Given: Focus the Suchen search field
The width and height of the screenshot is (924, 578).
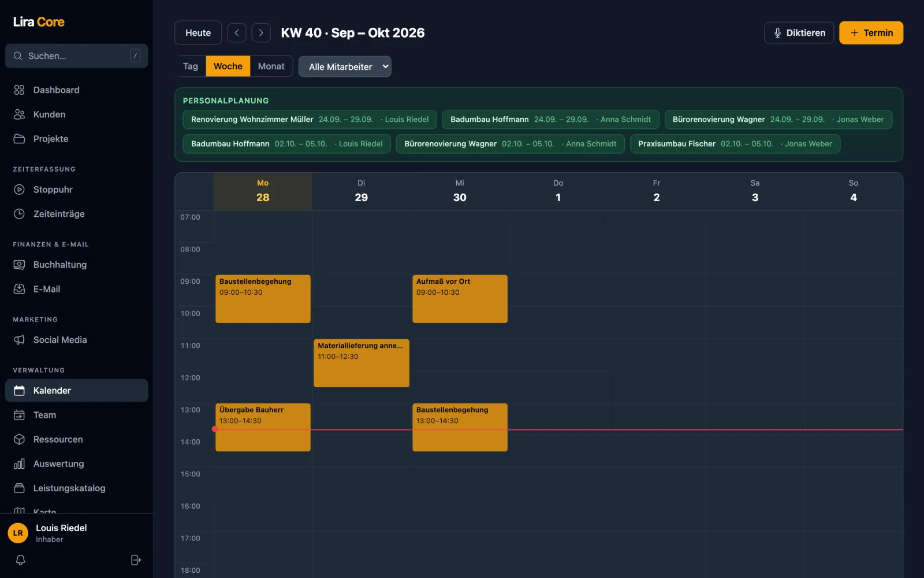Looking at the screenshot, I should [x=77, y=56].
